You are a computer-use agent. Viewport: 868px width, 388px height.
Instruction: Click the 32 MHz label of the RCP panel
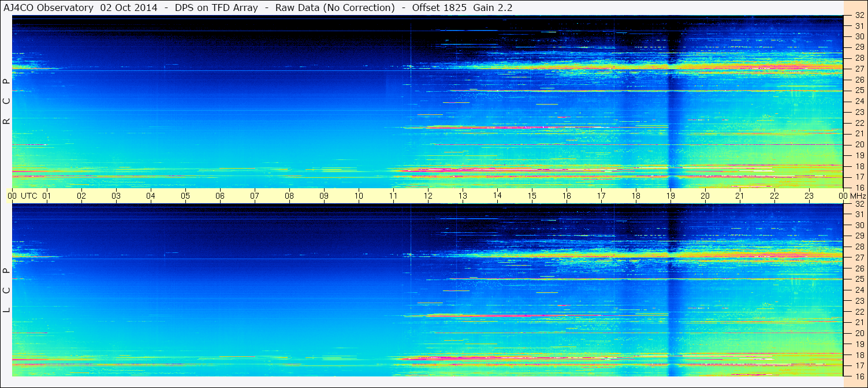(x=859, y=15)
